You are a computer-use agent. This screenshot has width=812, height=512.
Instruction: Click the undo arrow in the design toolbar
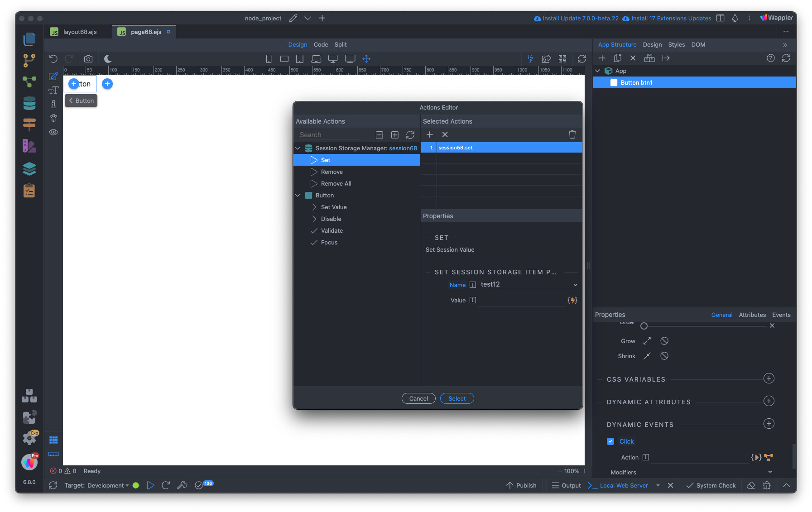point(53,59)
